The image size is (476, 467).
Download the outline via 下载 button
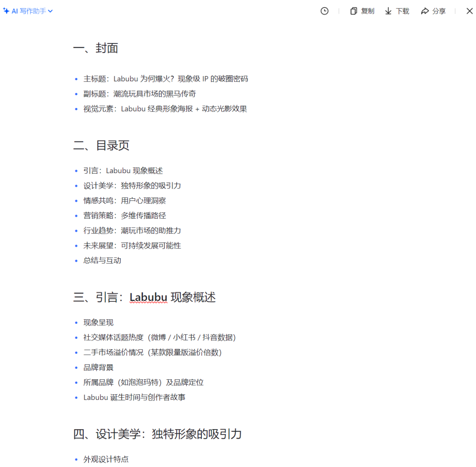click(396, 11)
